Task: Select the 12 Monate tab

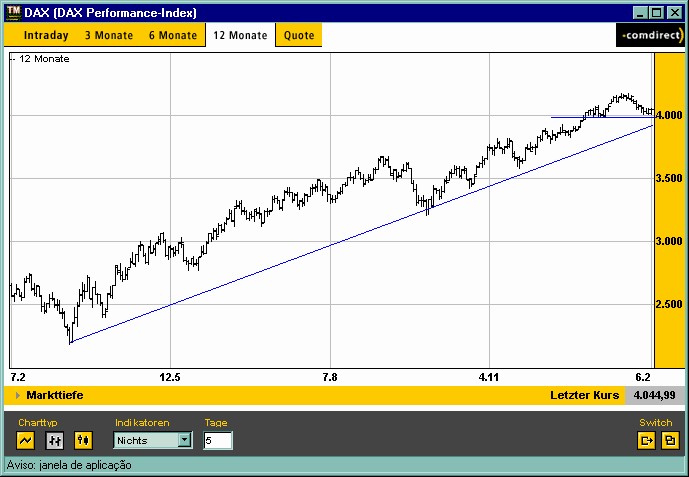Action: tap(240, 35)
